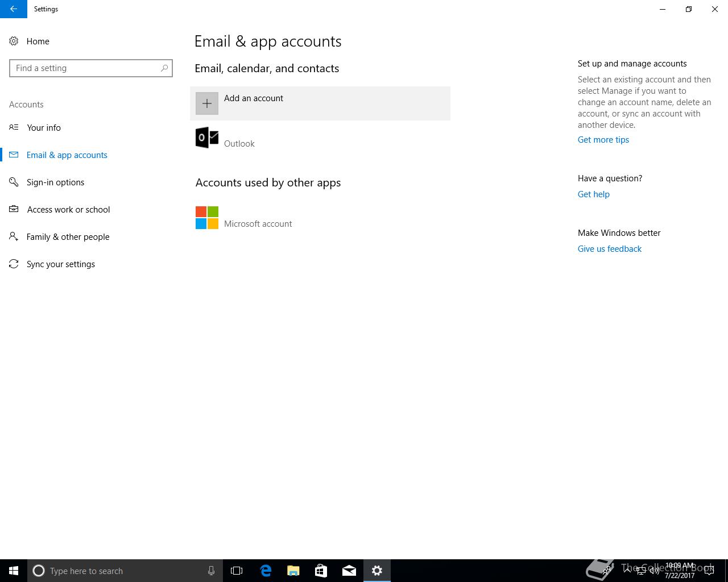This screenshot has height=582, width=728.
Task: Open Task View on taskbar
Action: click(x=237, y=571)
